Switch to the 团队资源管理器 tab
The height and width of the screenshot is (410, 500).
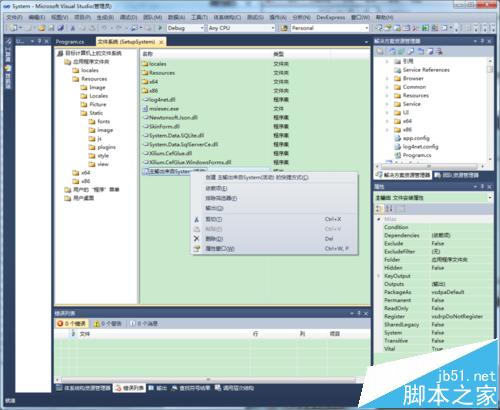click(x=457, y=175)
